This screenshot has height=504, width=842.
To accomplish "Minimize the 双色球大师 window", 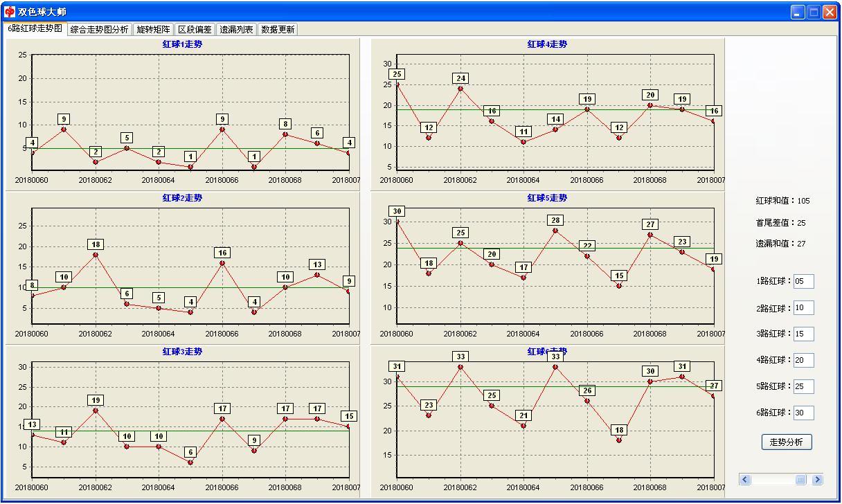I will point(798,12).
